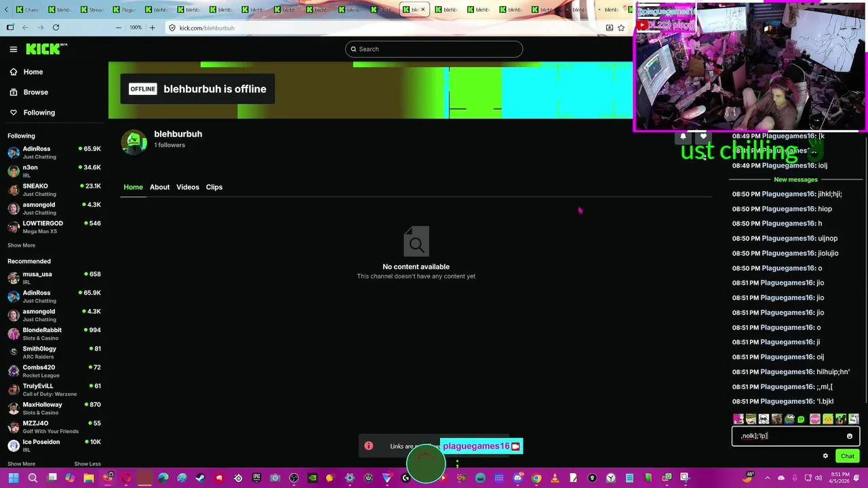Open Discord from the taskbar

point(517,479)
